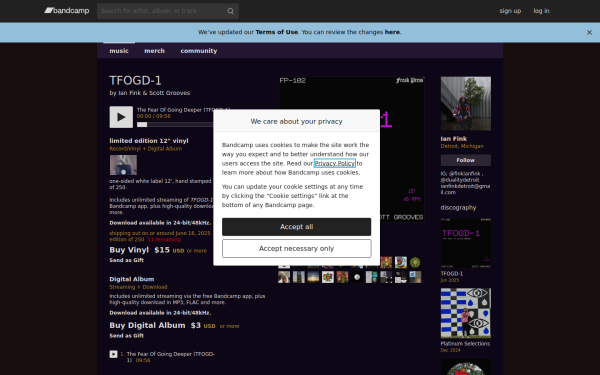Click 'We care about your privacy' title
The height and width of the screenshot is (375, 600).
(296, 122)
